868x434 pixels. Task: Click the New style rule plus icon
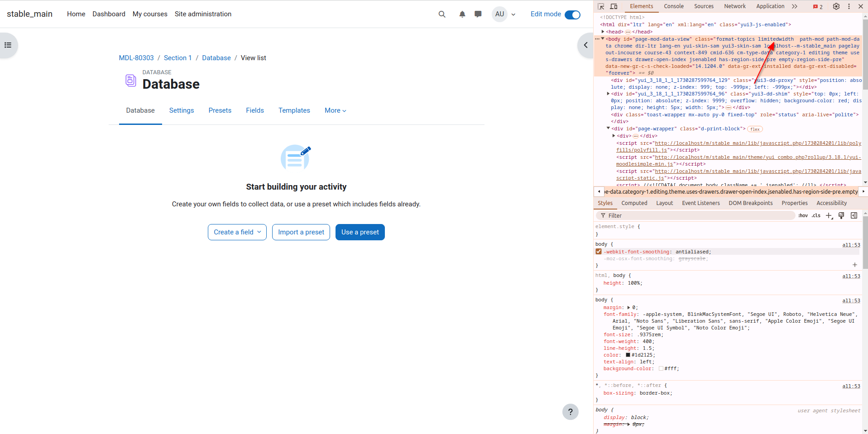pyautogui.click(x=829, y=215)
